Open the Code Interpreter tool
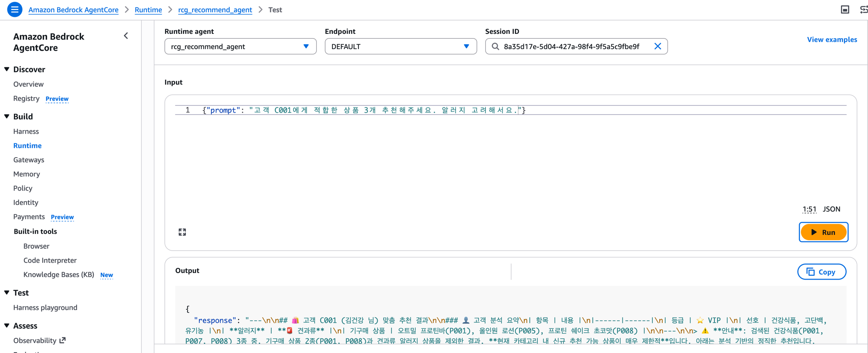This screenshot has height=353, width=868. [x=50, y=261]
